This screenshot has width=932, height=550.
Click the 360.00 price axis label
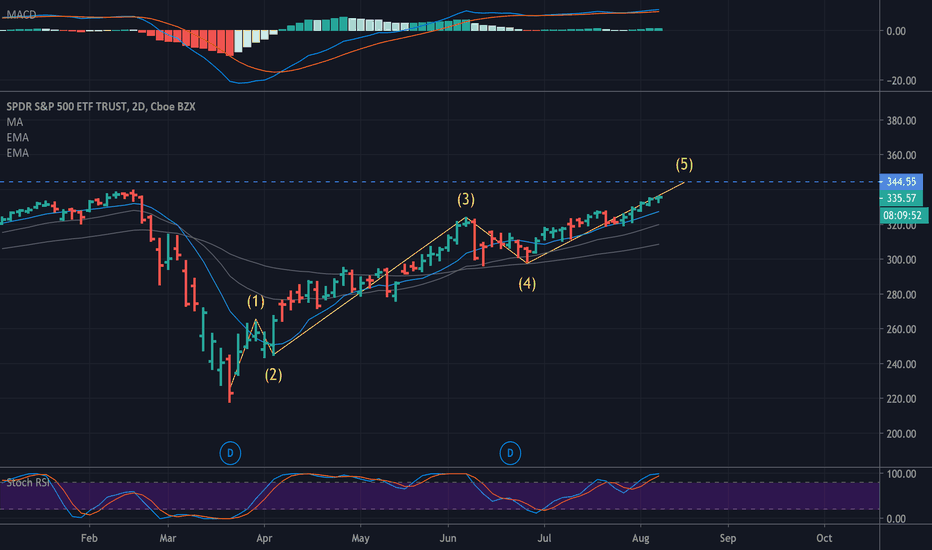click(901, 155)
